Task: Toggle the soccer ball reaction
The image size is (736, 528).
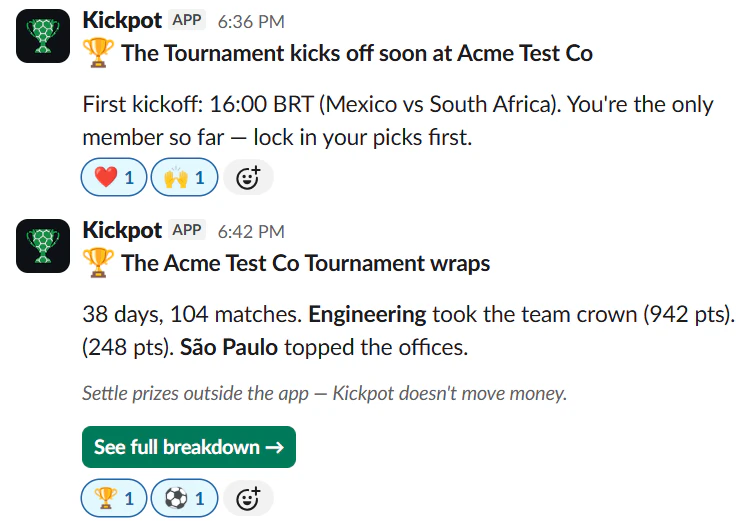Action: point(184,498)
